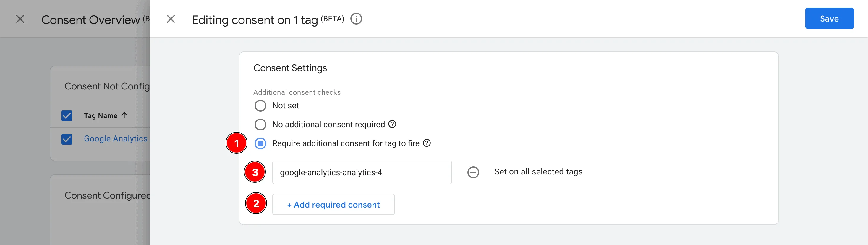This screenshot has height=245, width=868.
Task: Select the 'Not set' radio option
Action: click(260, 106)
